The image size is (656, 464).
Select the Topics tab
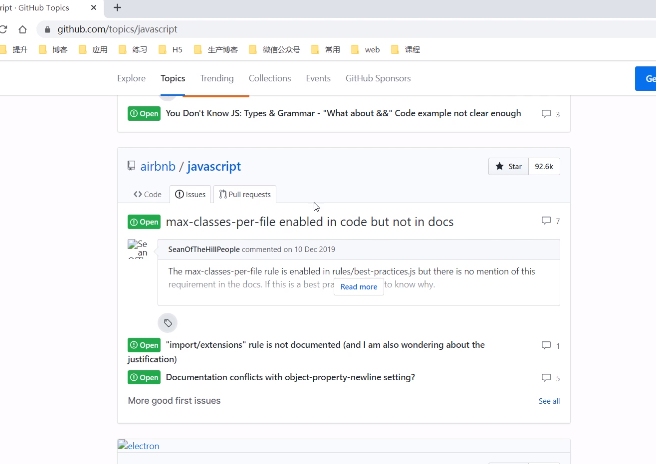[173, 78]
